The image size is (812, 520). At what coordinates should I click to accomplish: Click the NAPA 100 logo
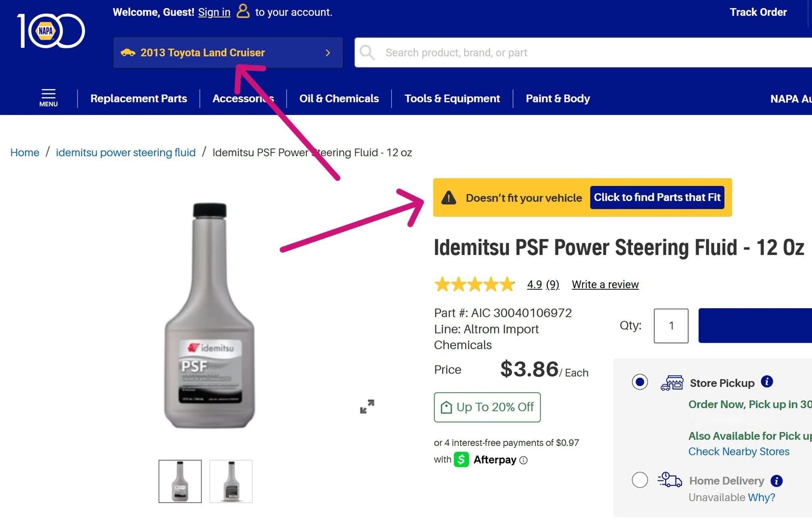pyautogui.click(x=51, y=31)
